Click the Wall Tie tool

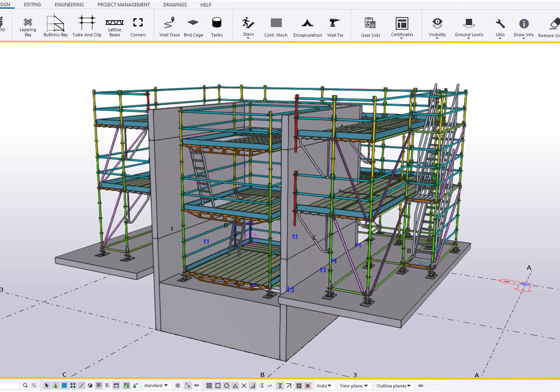pos(335,26)
